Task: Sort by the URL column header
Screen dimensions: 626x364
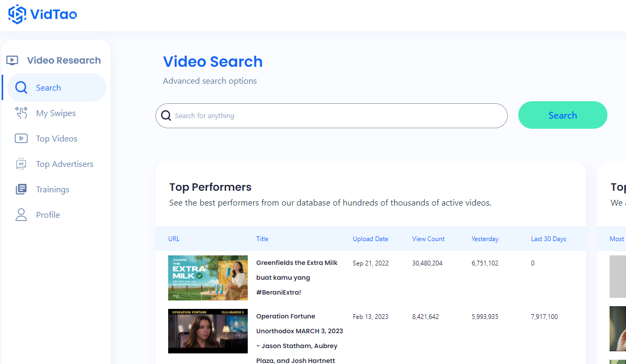Action: (173, 239)
